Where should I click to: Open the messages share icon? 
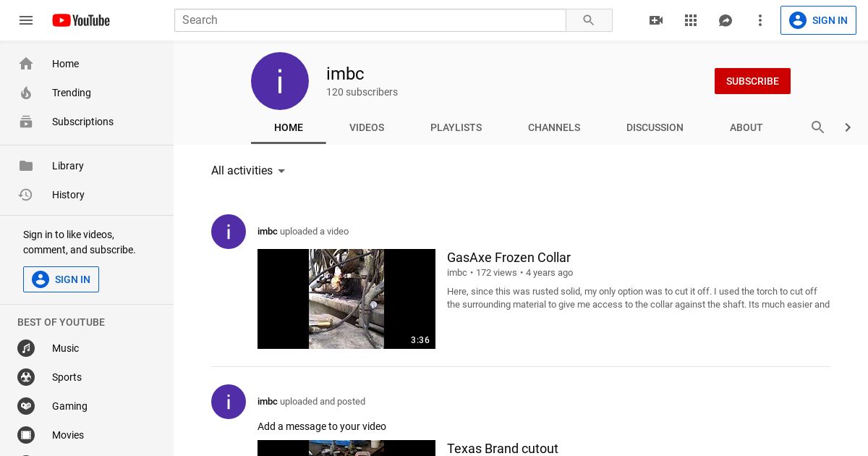(x=726, y=20)
